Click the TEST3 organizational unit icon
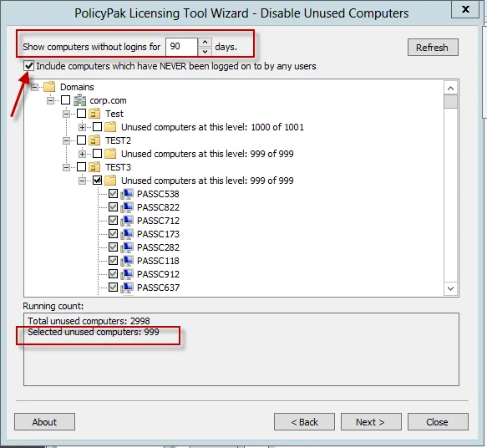The image size is (487, 448). [94, 167]
